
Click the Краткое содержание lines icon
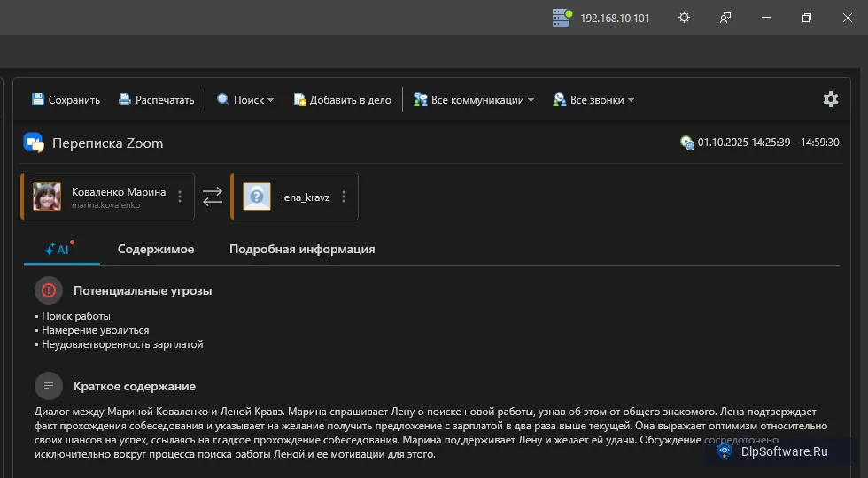49,386
